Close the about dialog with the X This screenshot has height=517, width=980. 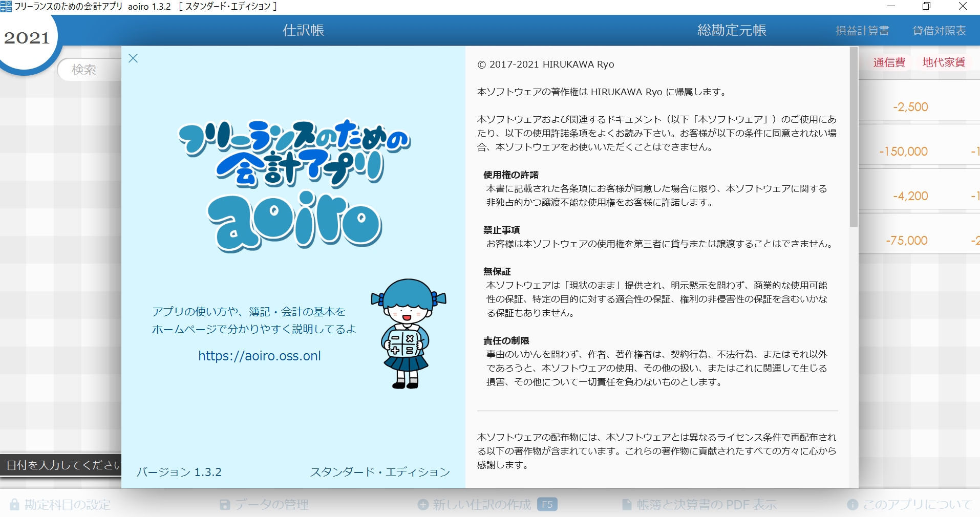(133, 58)
